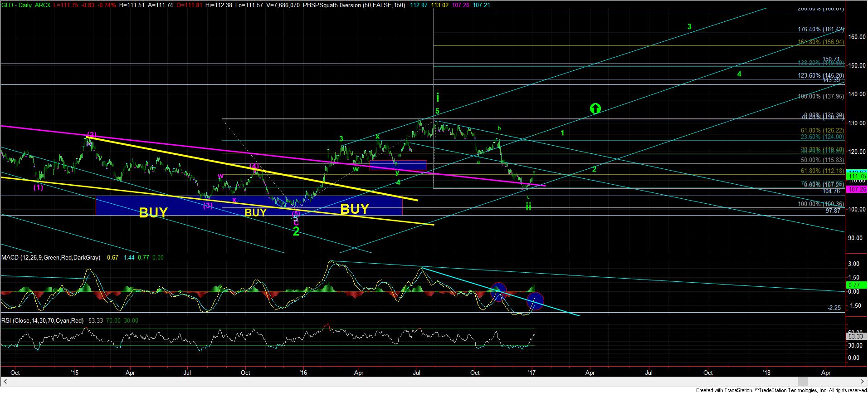Select the 50.00% (115.83) Fibonacci label
This screenshot has width=868, height=393.
823,160
